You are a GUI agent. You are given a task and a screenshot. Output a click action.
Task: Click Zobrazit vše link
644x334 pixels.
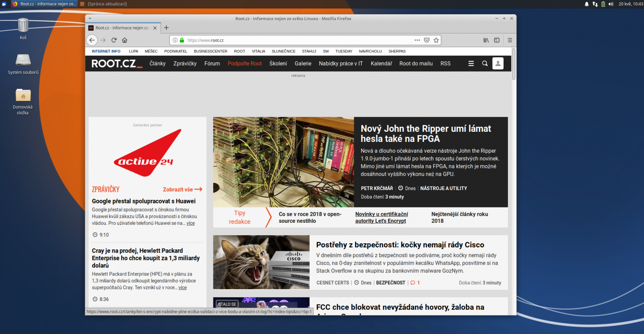[182, 189]
